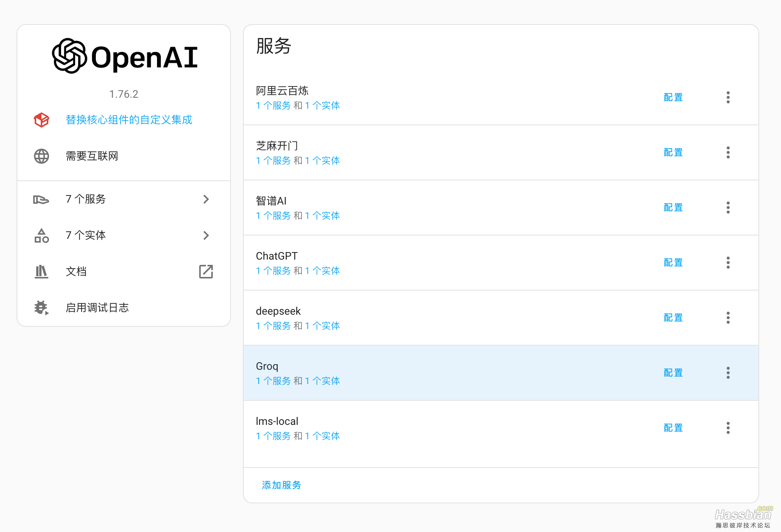The height and width of the screenshot is (532, 781).
Task: Open 1 个实体 link under 智谱AI
Action: 323,216
